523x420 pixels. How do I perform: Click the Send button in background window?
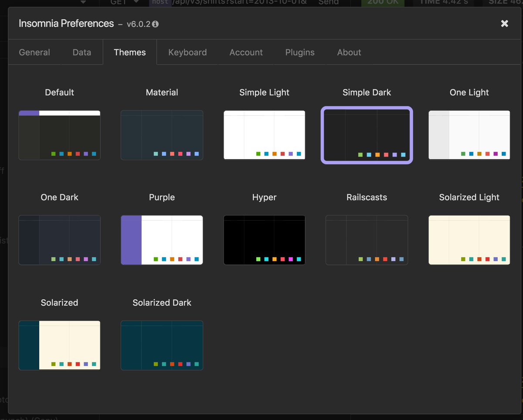329,2
